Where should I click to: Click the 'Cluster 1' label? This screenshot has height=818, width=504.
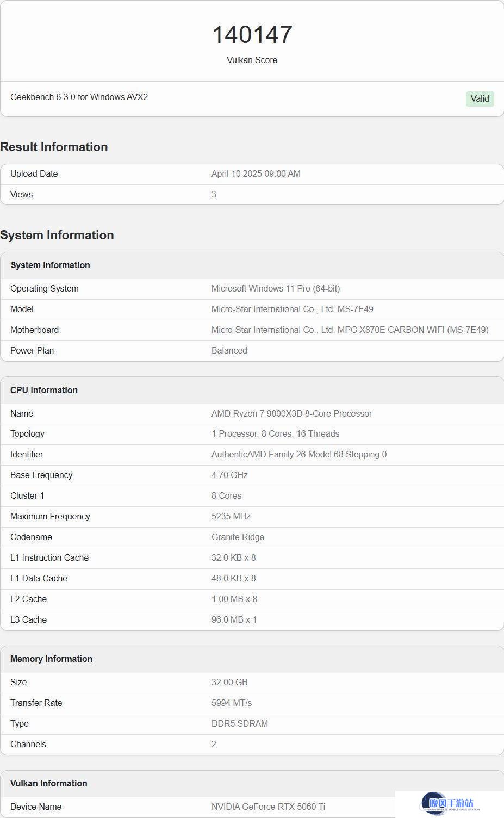coord(27,496)
